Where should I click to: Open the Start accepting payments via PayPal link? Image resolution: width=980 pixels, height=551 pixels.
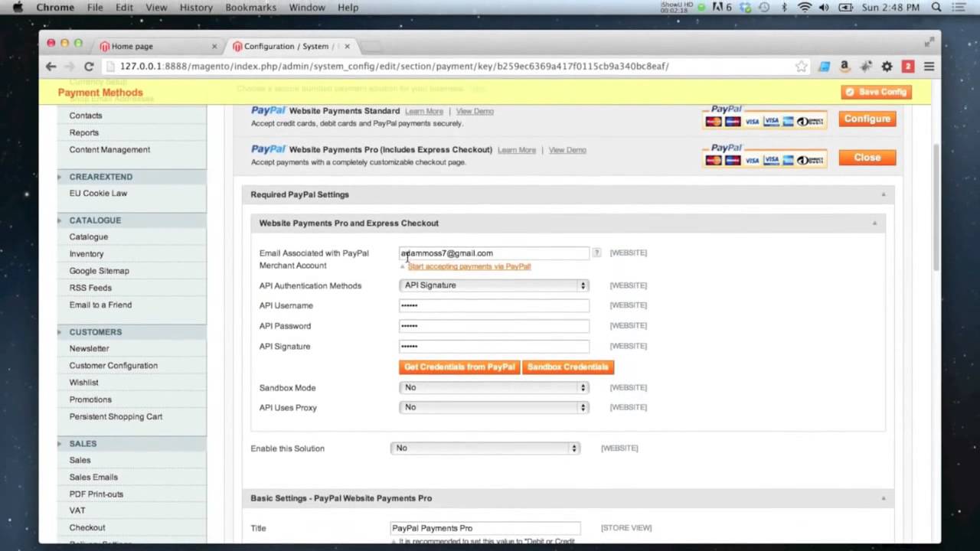point(469,266)
